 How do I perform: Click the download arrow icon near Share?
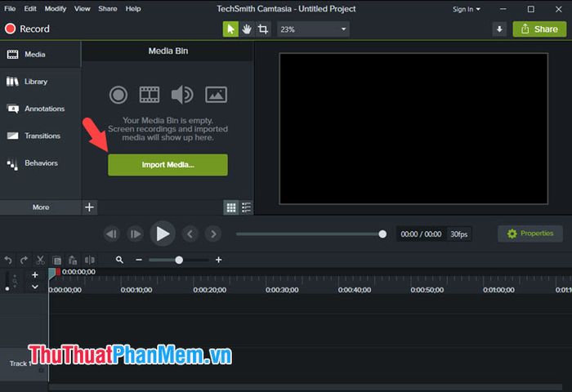point(499,29)
